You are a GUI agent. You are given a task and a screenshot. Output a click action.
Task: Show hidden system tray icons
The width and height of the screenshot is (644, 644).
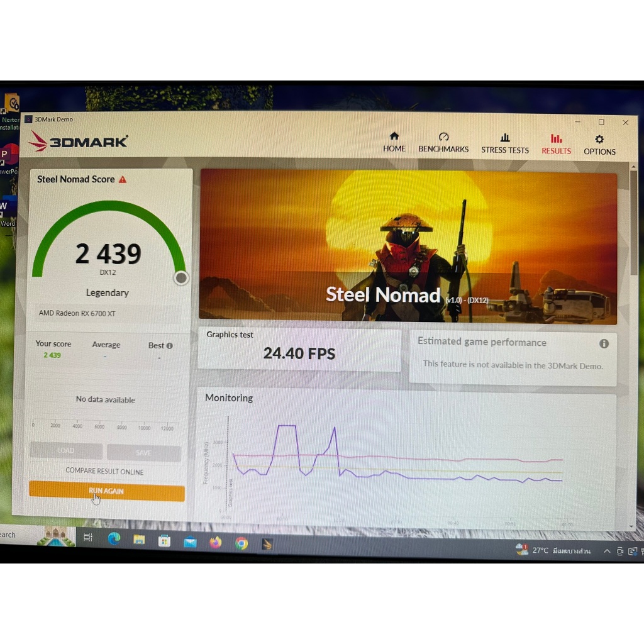pos(607,552)
